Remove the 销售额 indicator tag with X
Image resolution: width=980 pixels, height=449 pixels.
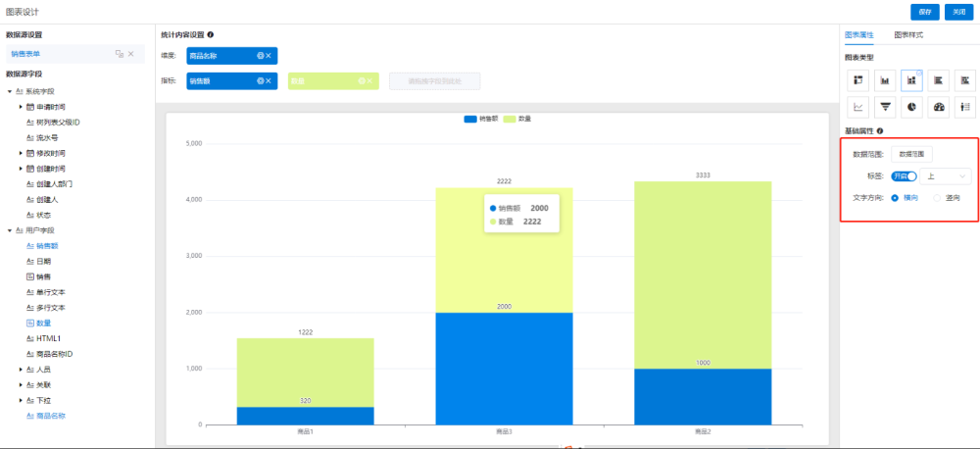coord(269,81)
